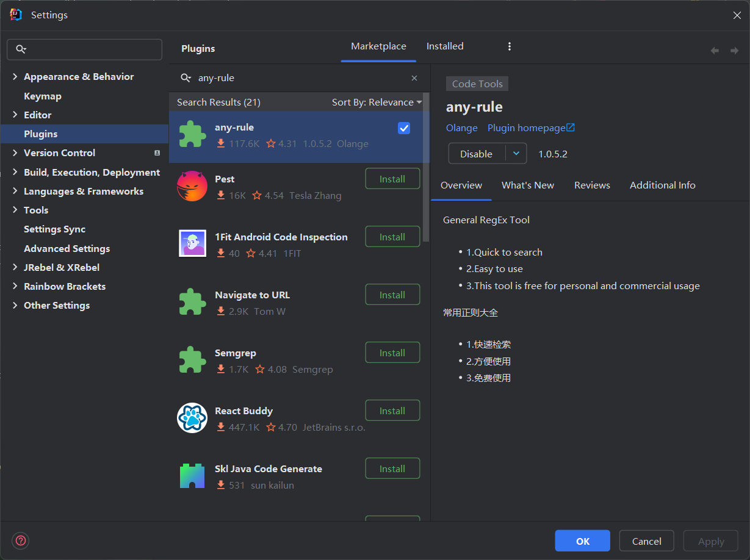Open the Disable button dropdown arrow
This screenshot has width=750, height=560.
[x=516, y=154]
